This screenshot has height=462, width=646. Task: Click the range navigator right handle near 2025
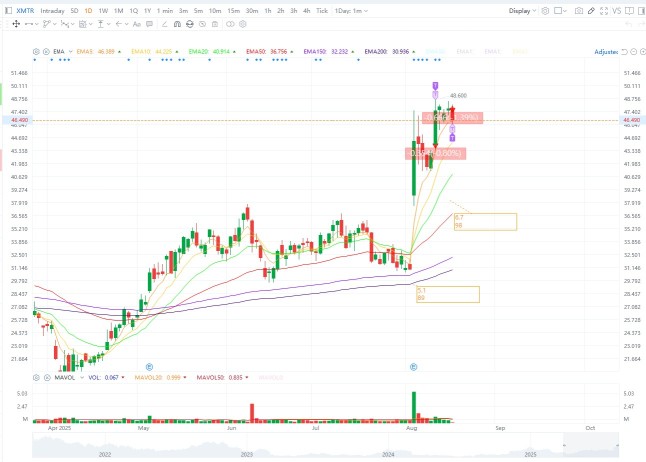[x=617, y=445]
